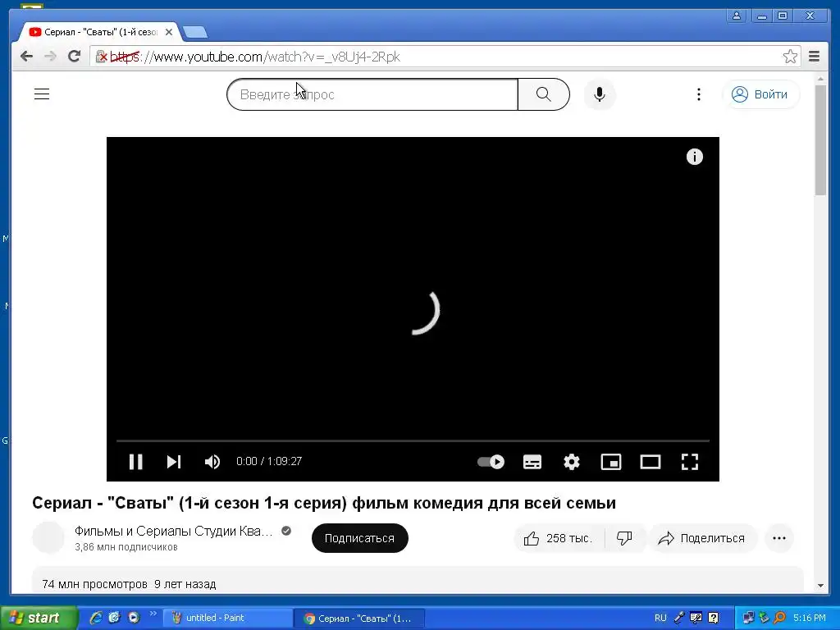
Task: Enable miniplayer mode
Action: pos(610,461)
